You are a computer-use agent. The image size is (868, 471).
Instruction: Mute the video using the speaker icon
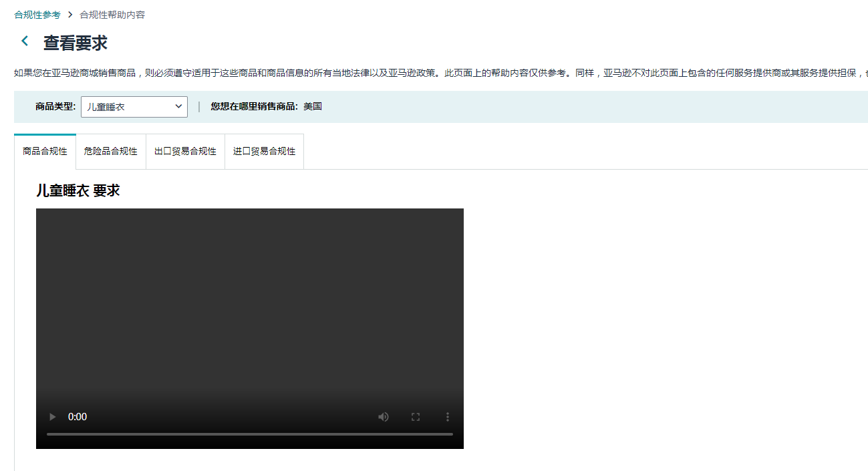[383, 417]
